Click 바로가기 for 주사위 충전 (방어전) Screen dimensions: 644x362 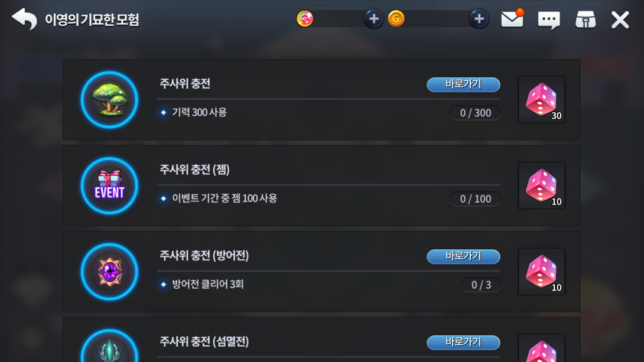pyautogui.click(x=463, y=256)
